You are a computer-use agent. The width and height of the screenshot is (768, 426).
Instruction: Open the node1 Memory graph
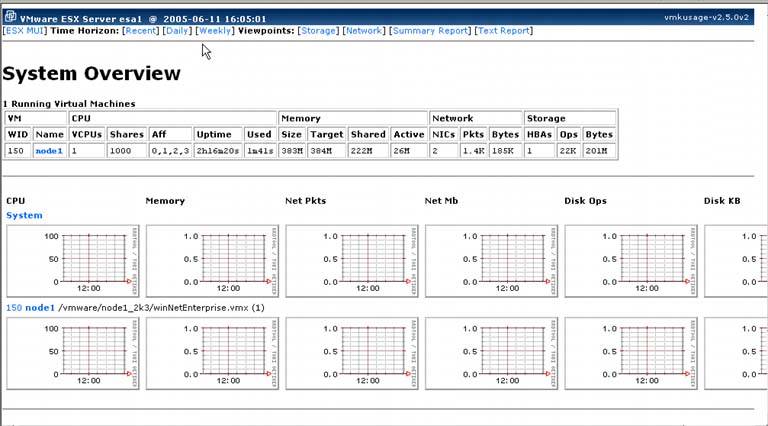[x=210, y=354]
